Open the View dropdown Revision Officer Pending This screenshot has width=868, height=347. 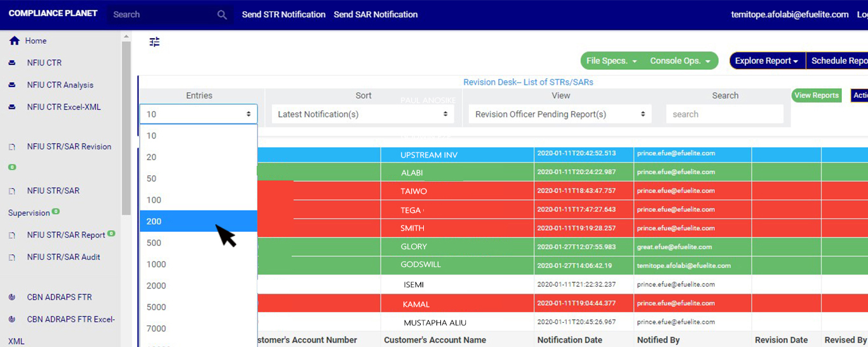(560, 114)
